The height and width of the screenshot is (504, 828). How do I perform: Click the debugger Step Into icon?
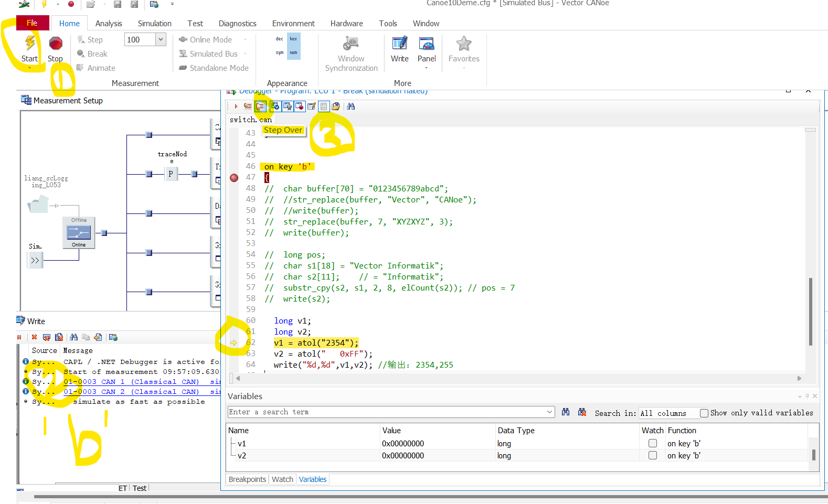coord(248,106)
